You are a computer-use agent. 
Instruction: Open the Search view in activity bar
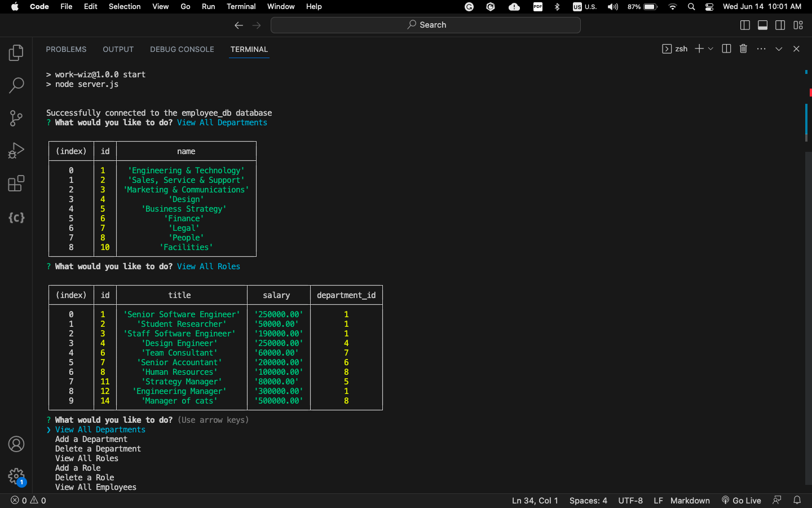pyautogui.click(x=16, y=85)
